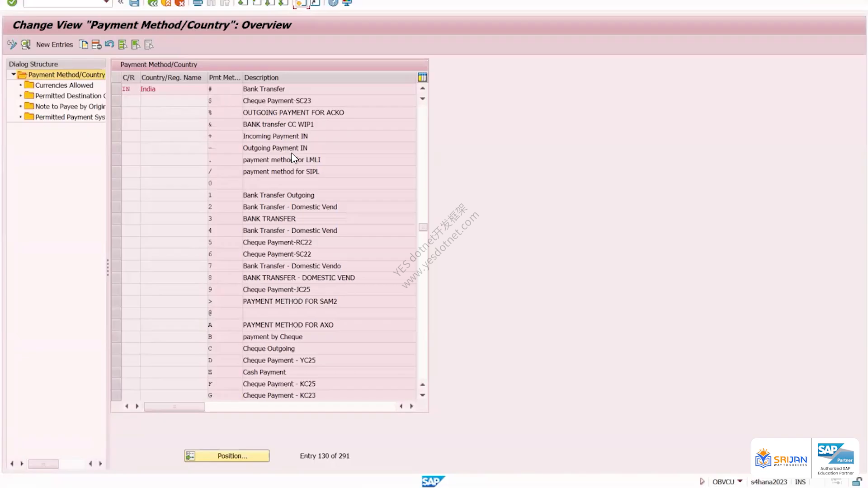
Task: Mark row selector for Cash Payment
Action: (116, 372)
